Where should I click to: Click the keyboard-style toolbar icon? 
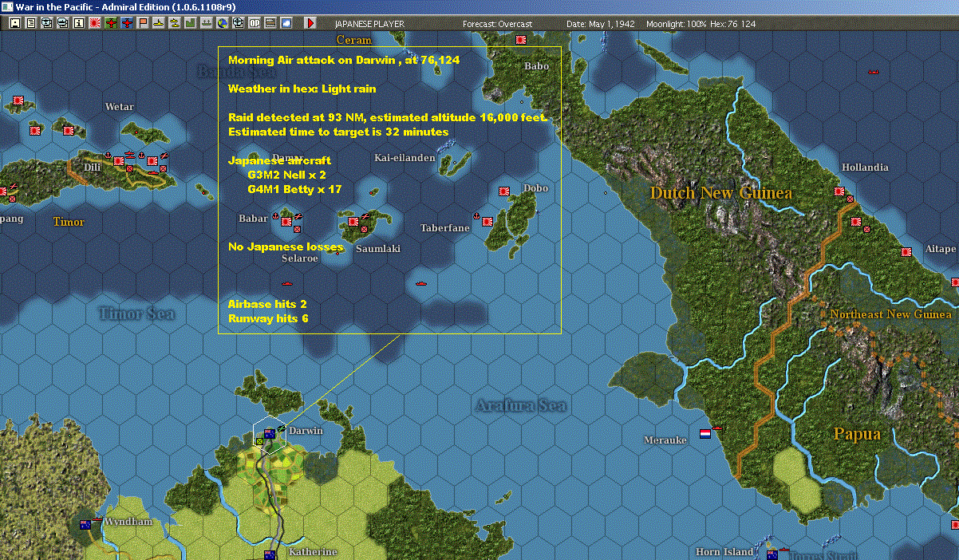coord(270,23)
